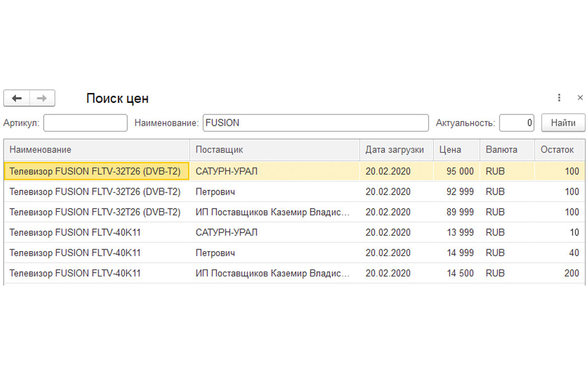Sort by the Поставщик column header
This screenshot has height=373, width=588.
274,150
